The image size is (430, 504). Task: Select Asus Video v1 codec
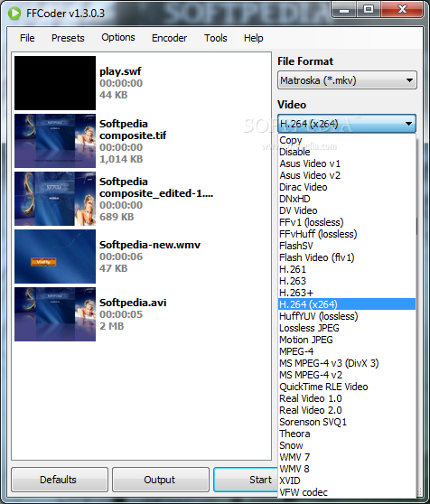point(347,163)
